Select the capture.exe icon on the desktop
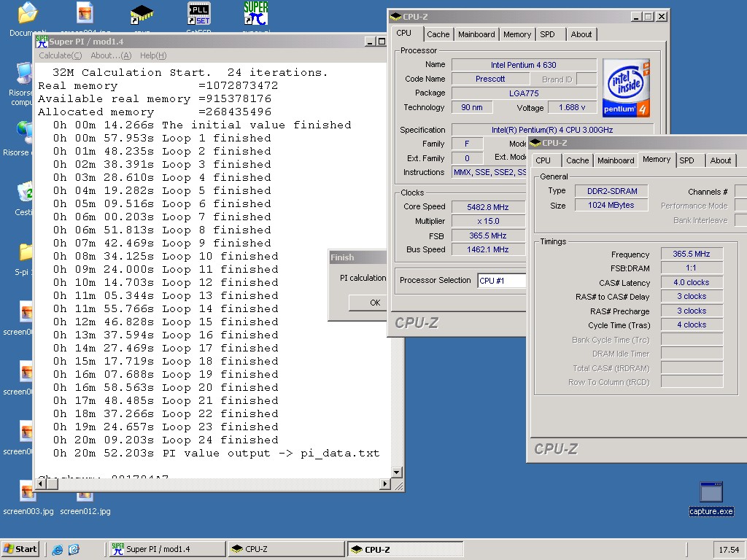The width and height of the screenshot is (747, 560). [x=711, y=492]
